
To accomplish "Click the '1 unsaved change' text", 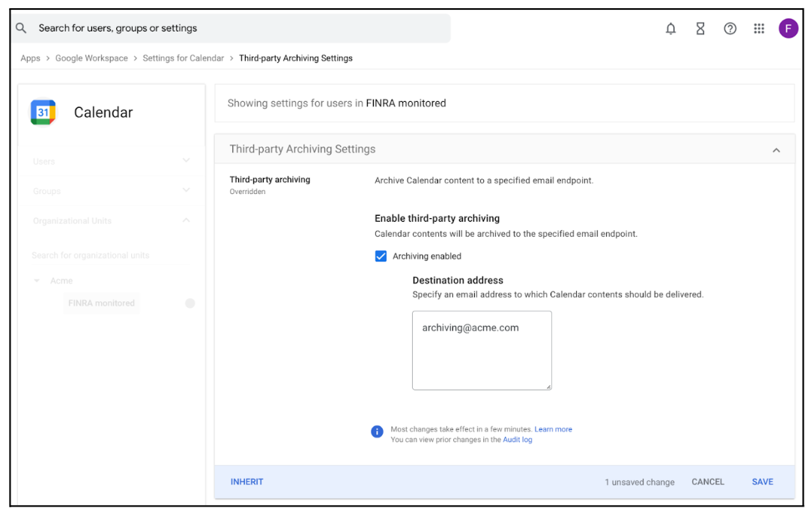I will (640, 483).
